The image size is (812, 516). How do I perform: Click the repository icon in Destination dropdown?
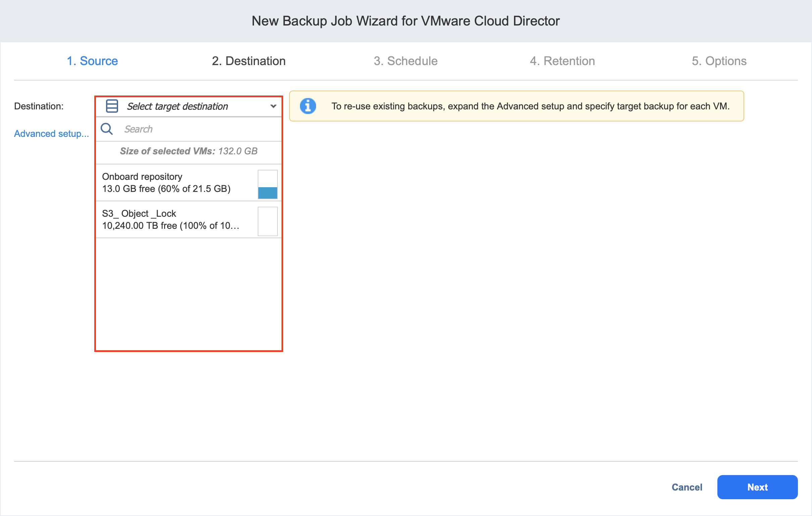tap(112, 106)
